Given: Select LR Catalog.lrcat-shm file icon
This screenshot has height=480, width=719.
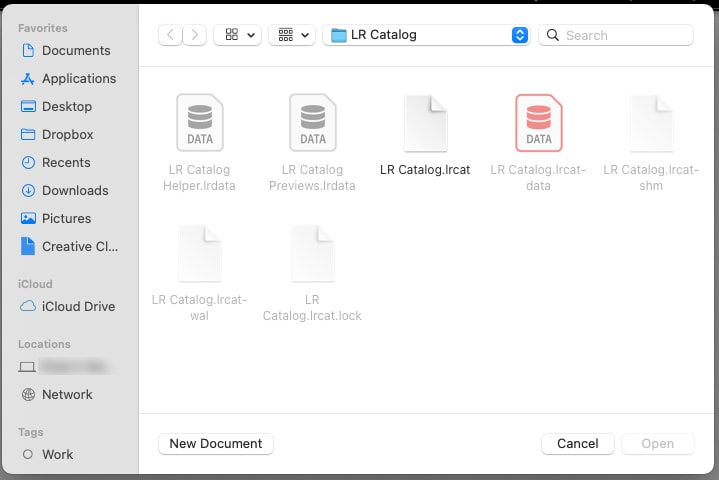Looking at the screenshot, I should pyautogui.click(x=652, y=123).
